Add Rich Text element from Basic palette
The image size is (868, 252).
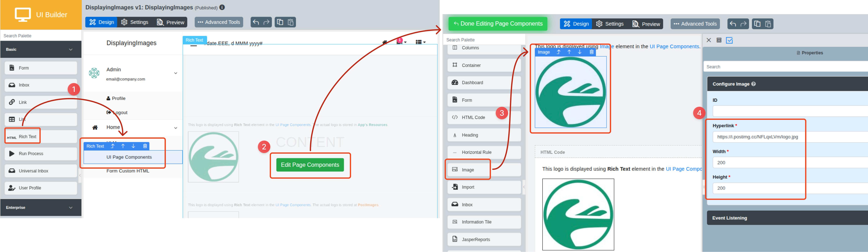click(x=41, y=137)
